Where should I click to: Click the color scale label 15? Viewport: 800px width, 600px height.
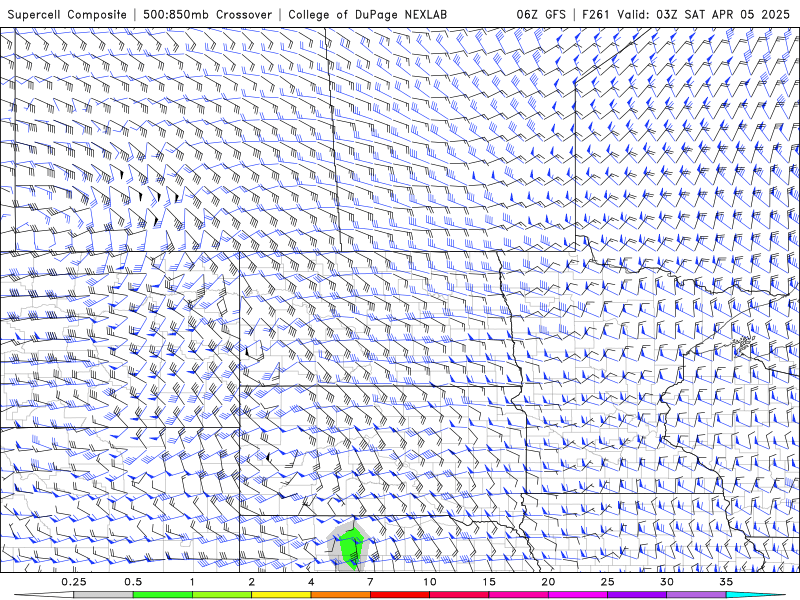[x=489, y=582]
